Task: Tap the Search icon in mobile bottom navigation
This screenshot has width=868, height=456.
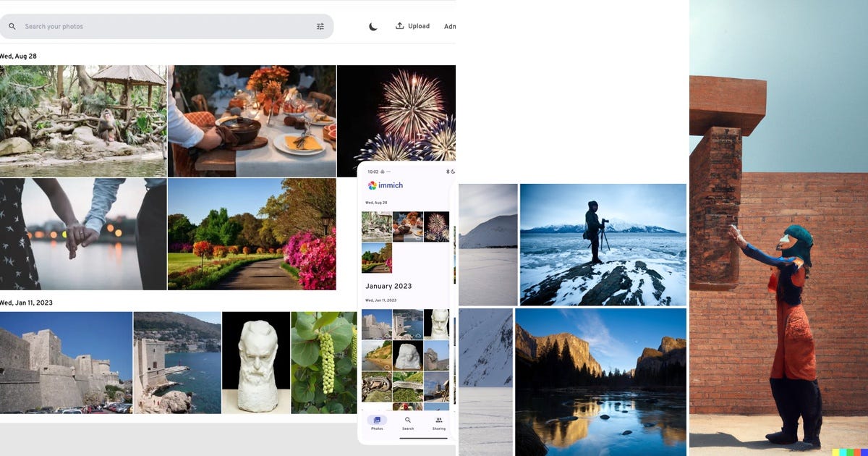Action: 407,420
